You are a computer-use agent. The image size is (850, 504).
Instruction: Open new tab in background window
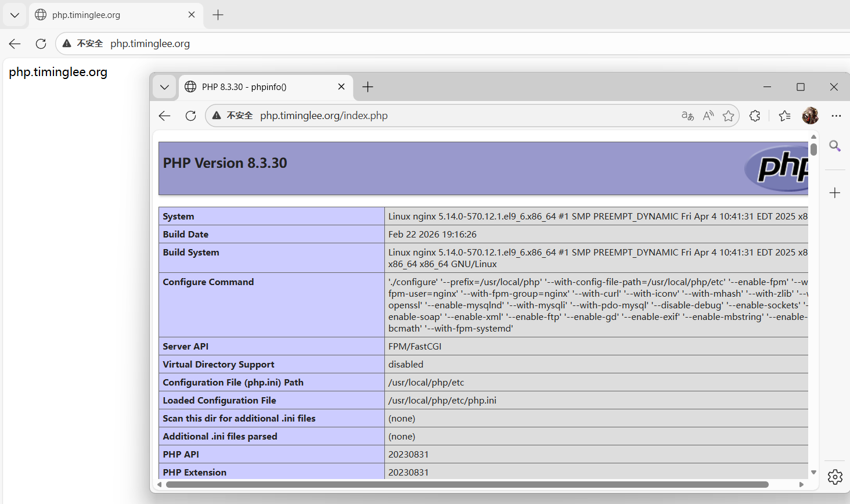coord(218,15)
